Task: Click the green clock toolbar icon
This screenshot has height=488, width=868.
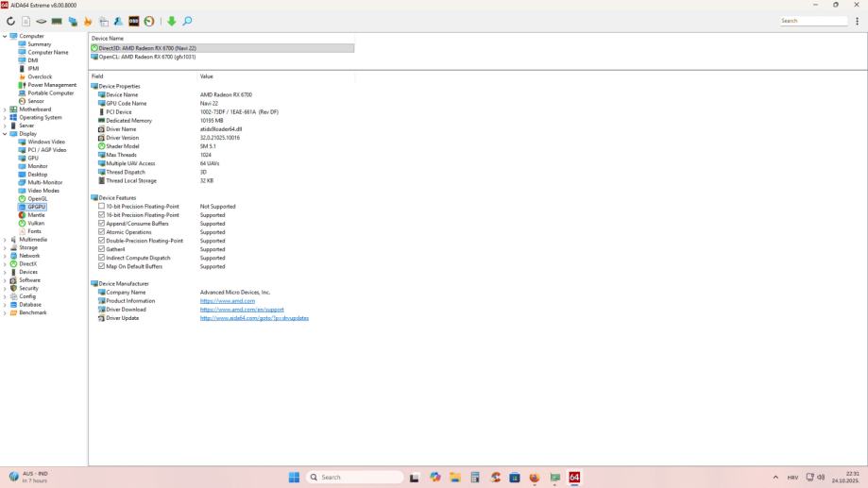Action: [x=149, y=21]
